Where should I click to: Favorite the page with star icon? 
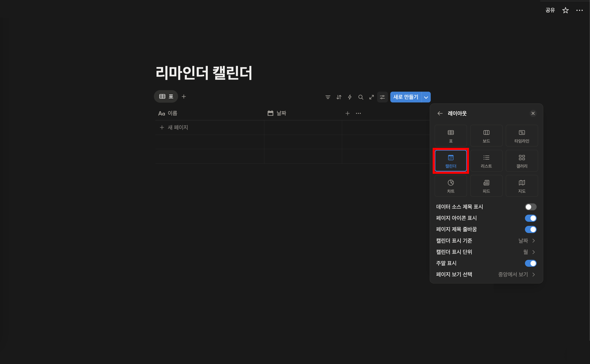565,10
